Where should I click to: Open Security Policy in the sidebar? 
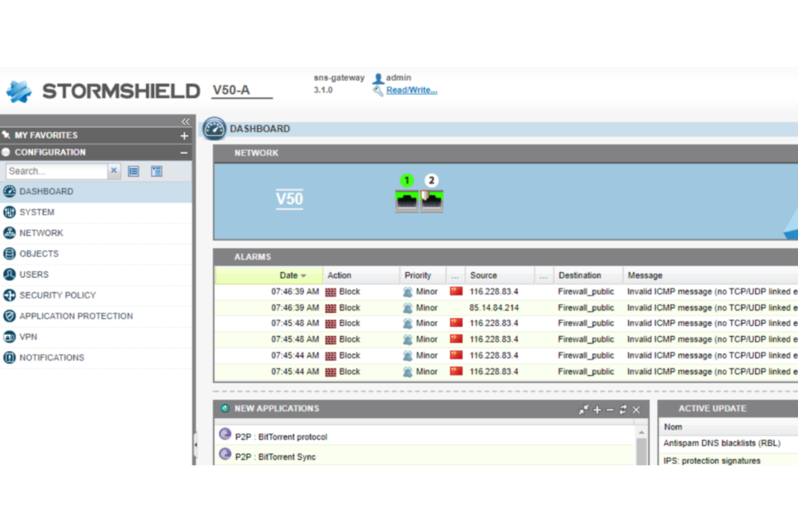tap(96, 295)
